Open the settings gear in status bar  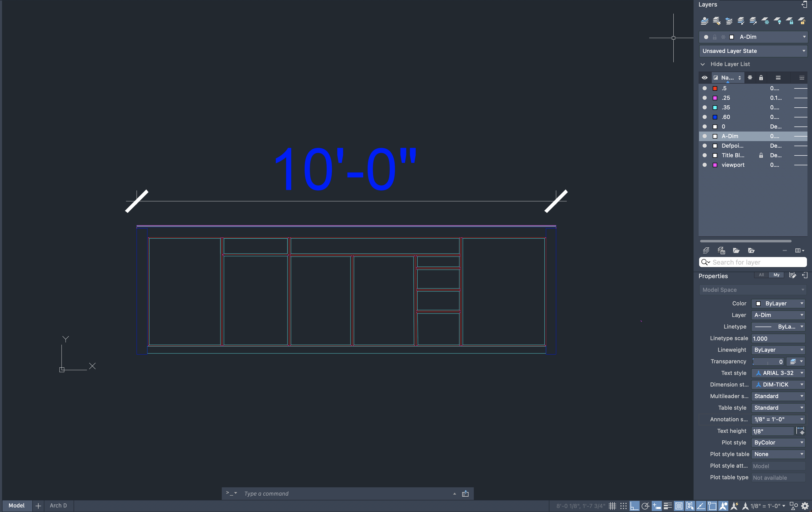(805, 506)
